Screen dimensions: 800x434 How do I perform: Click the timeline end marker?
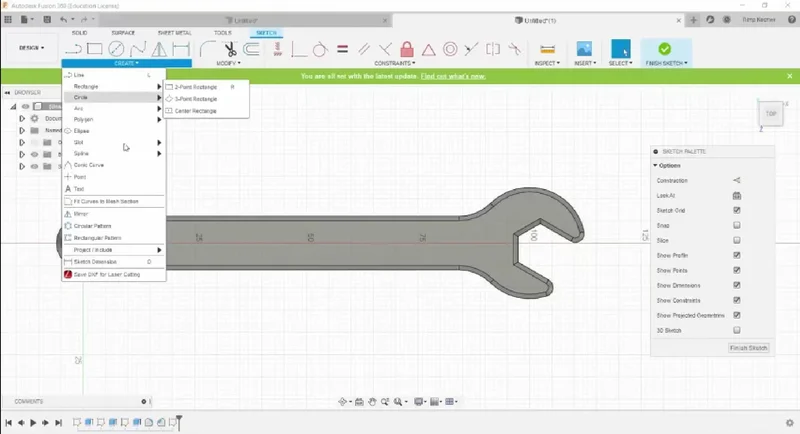[179, 422]
